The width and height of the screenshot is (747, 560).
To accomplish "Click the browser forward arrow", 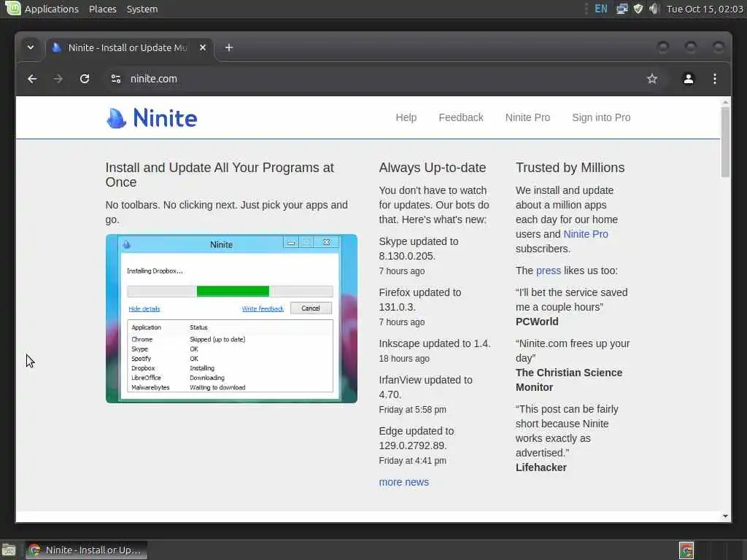I will coord(58,79).
